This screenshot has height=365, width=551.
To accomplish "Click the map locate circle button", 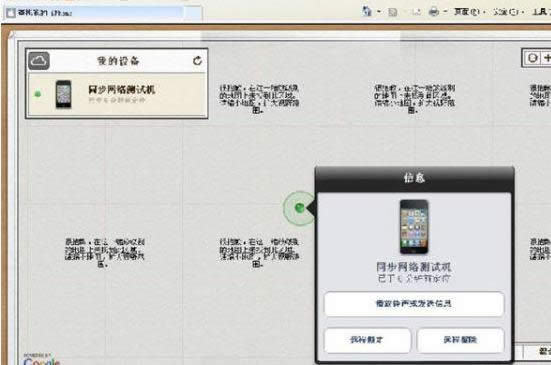I will tap(532, 58).
